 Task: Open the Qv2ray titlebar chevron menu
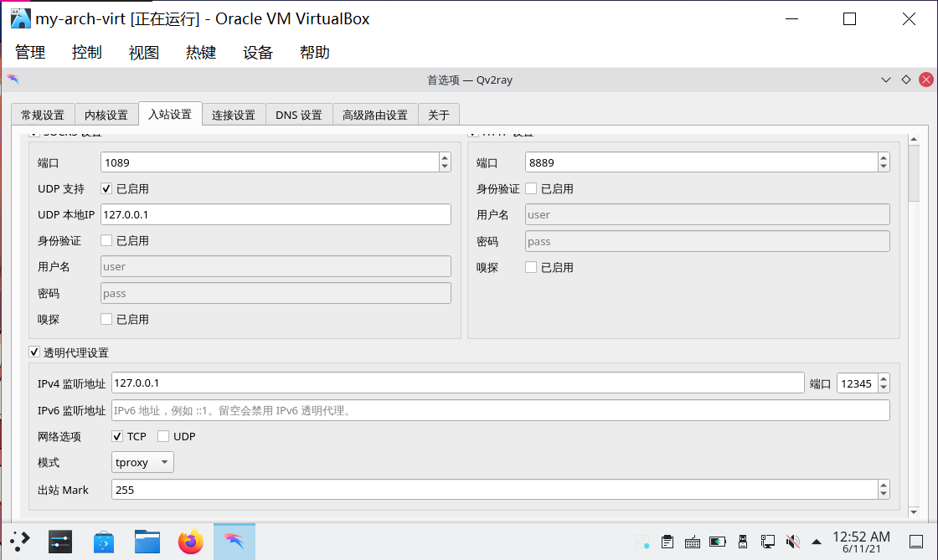885,80
